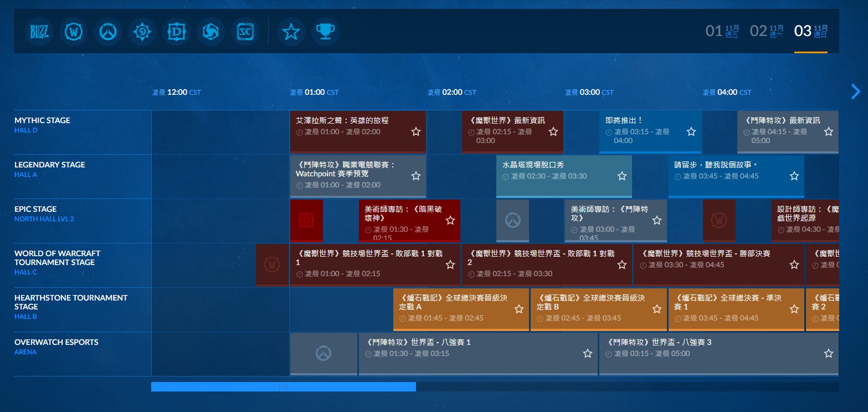The width and height of the screenshot is (868, 412).
Task: Star the arena match 敗部戰 1 對戰 1
Action: pyautogui.click(x=450, y=265)
